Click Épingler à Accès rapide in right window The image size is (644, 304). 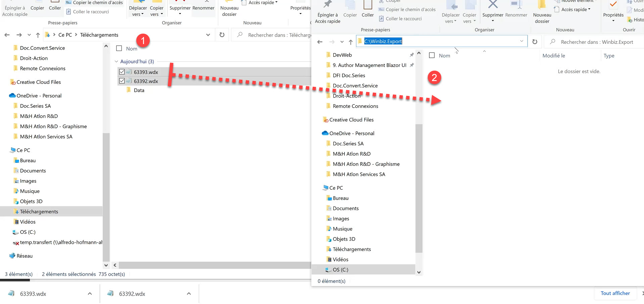[327, 12]
